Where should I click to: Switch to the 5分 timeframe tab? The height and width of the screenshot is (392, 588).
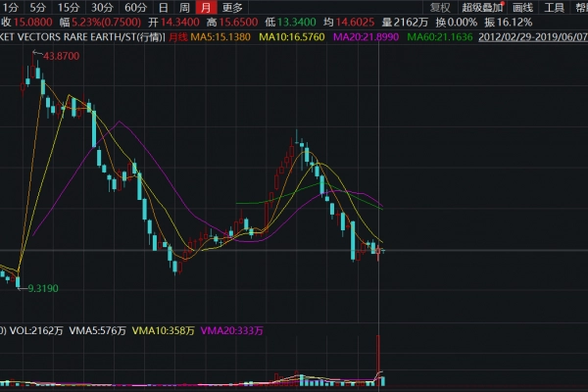(x=38, y=8)
